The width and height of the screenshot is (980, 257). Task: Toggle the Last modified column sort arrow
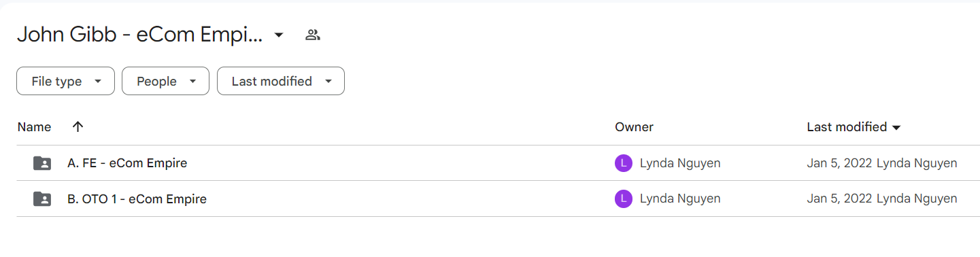click(896, 127)
